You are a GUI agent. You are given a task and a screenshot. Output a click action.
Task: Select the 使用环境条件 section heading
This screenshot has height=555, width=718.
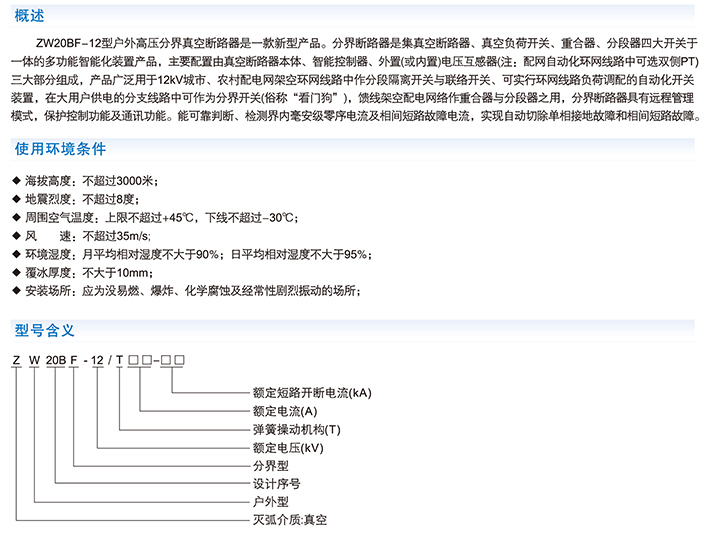click(60, 150)
